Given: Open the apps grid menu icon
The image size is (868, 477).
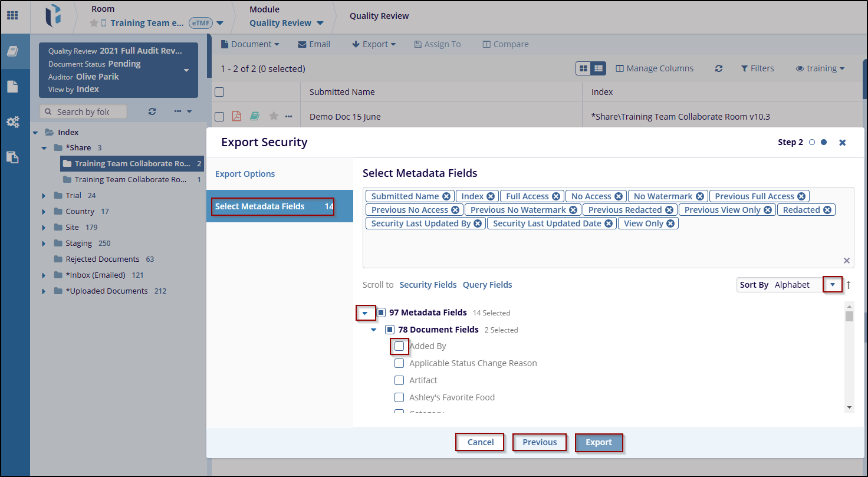Looking at the screenshot, I should (12, 15).
